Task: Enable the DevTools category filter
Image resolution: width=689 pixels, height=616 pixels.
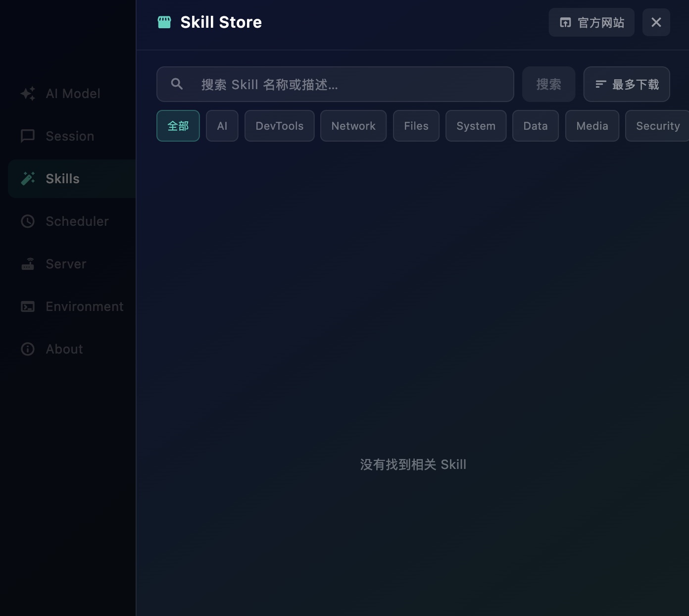Action: point(279,126)
